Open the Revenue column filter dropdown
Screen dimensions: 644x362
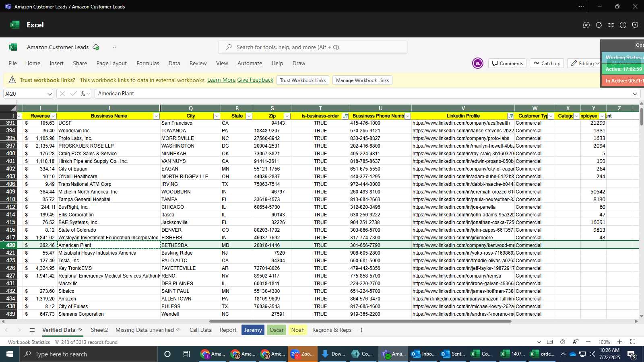point(53,116)
